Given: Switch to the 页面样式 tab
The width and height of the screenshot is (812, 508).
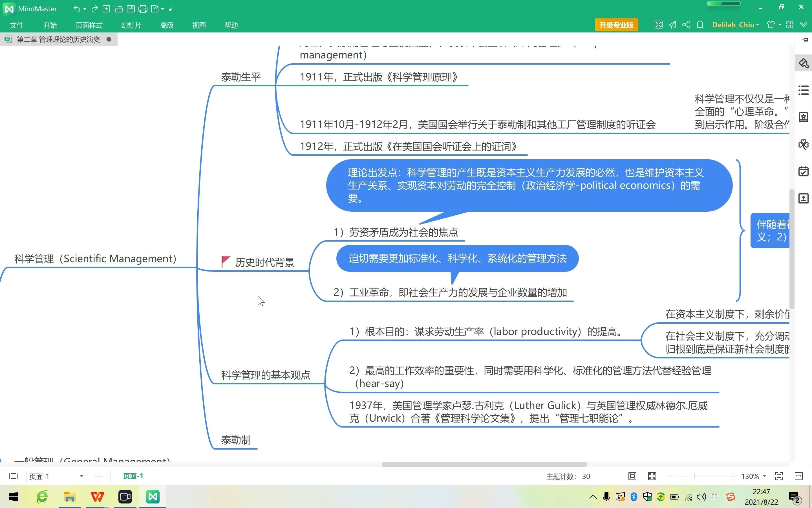Looking at the screenshot, I should click(x=89, y=25).
